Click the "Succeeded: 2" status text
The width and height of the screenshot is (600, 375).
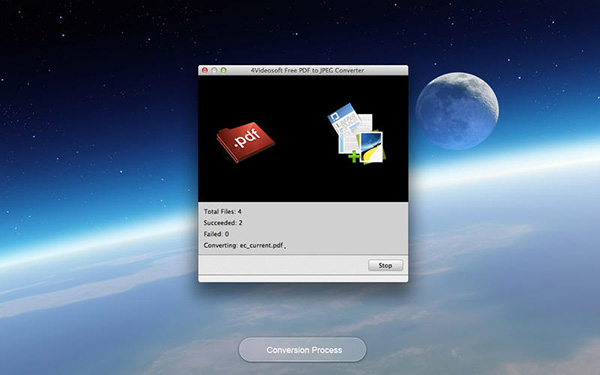223,223
